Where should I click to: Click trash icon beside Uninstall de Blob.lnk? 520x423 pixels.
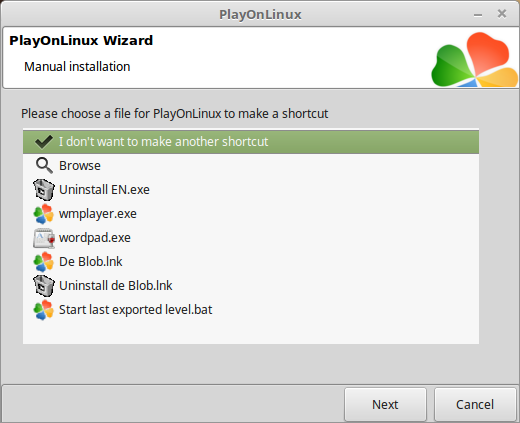click(44, 286)
